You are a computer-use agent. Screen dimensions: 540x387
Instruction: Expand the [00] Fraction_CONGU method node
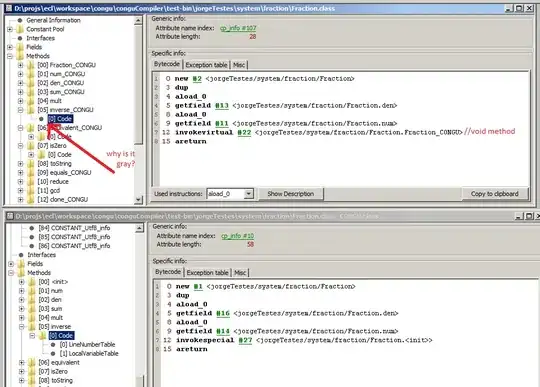pyautogui.click(x=20, y=65)
